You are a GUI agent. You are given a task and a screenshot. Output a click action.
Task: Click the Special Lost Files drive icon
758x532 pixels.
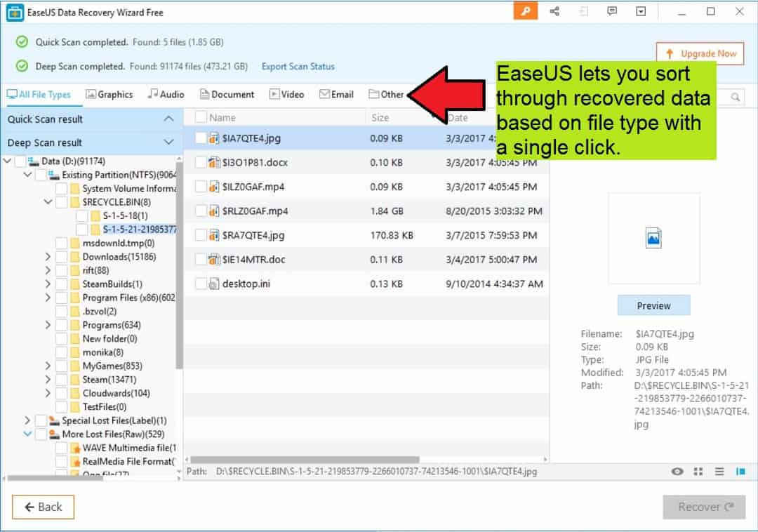pos(54,420)
